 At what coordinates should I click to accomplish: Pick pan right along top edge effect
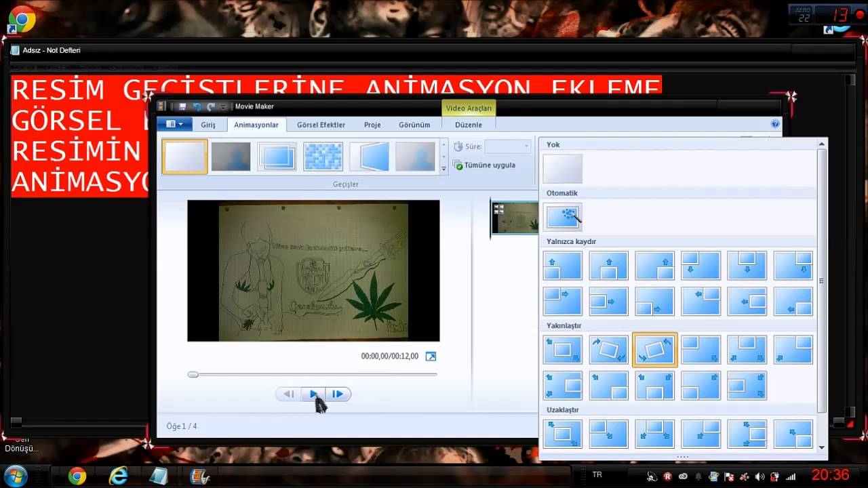[563, 301]
